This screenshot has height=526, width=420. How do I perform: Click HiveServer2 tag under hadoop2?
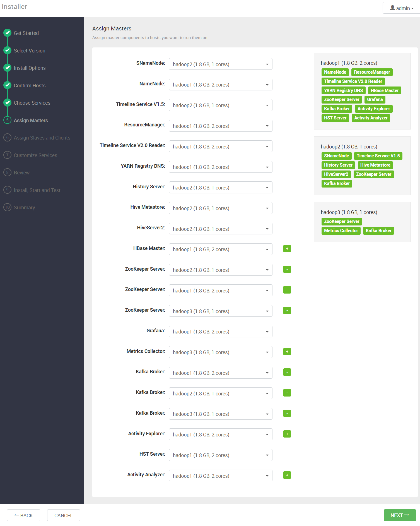click(x=336, y=174)
